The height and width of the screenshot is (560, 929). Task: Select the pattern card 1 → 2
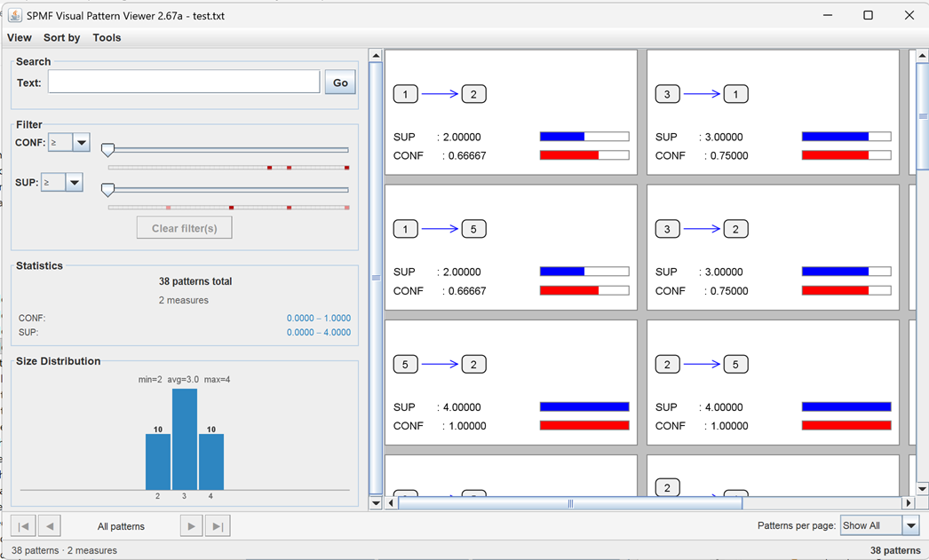tap(511, 112)
